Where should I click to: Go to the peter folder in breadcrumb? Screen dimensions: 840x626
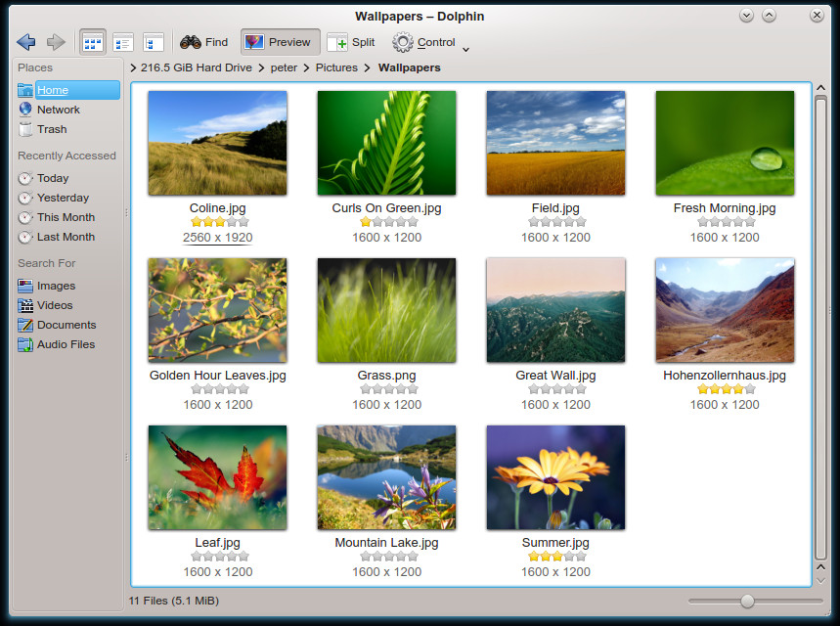click(284, 68)
